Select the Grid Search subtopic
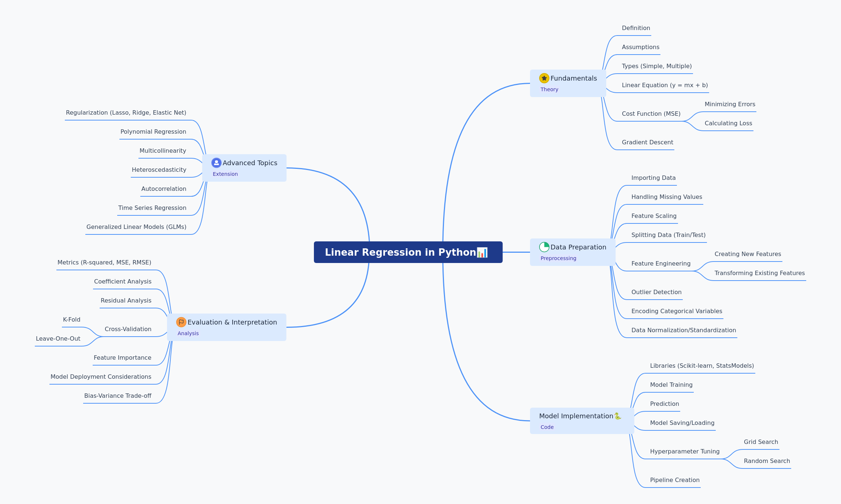 pyautogui.click(x=761, y=442)
